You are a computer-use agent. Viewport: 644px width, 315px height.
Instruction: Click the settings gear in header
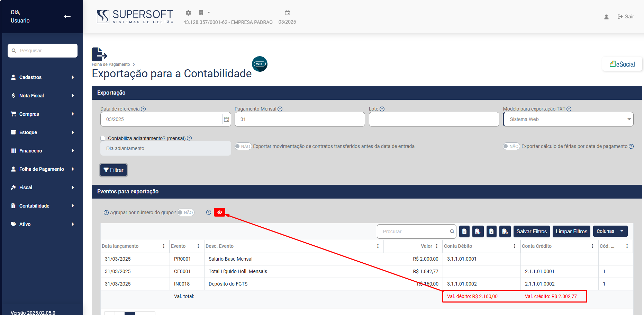(188, 13)
